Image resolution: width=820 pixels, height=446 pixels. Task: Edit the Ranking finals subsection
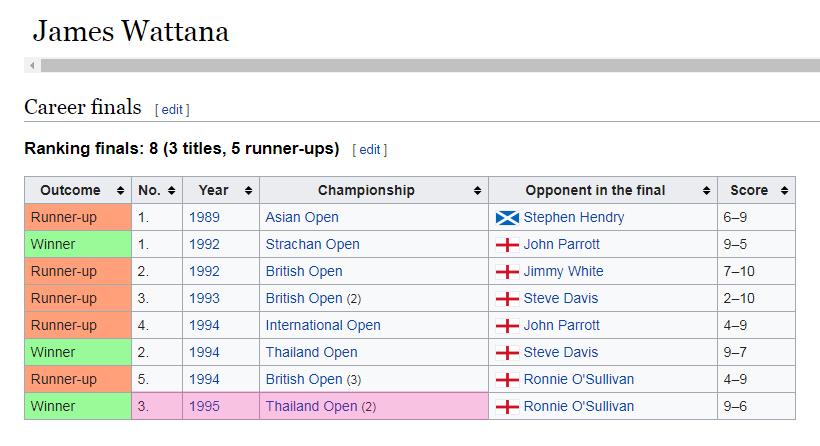coord(370,149)
